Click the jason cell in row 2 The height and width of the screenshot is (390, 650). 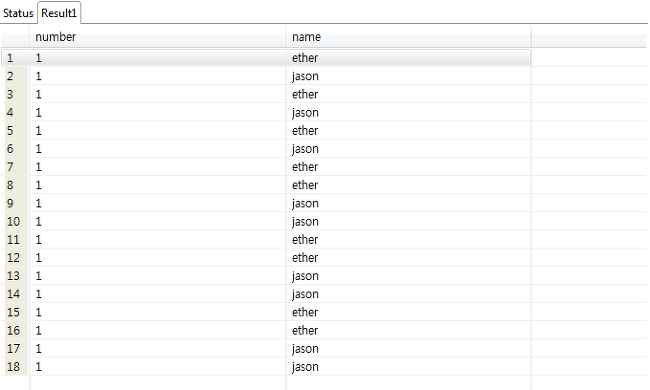point(408,76)
